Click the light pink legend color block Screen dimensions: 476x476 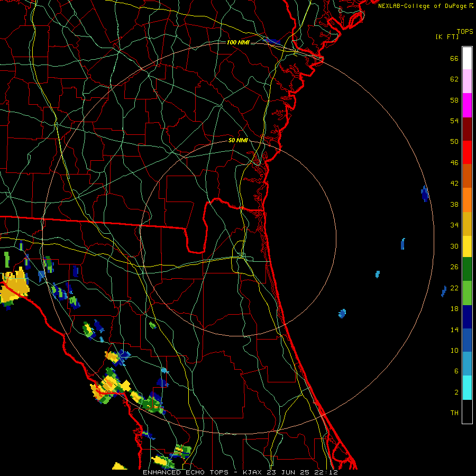click(x=467, y=81)
